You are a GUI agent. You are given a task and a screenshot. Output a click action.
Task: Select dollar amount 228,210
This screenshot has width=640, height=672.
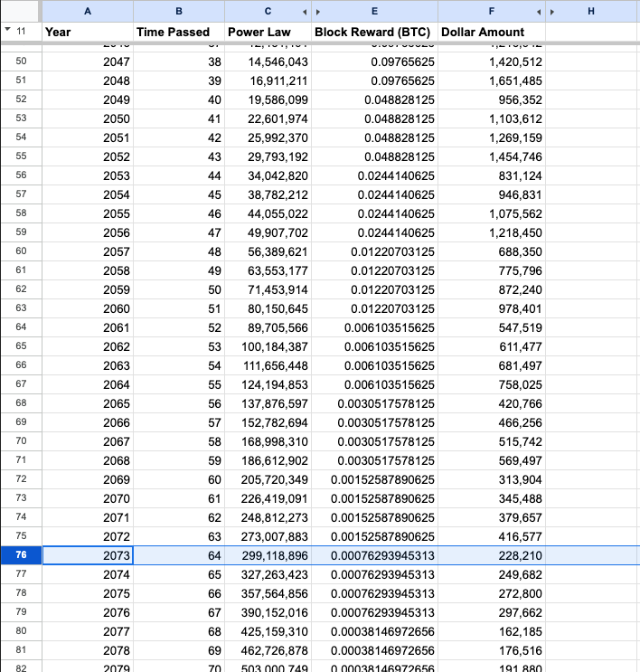pos(492,555)
